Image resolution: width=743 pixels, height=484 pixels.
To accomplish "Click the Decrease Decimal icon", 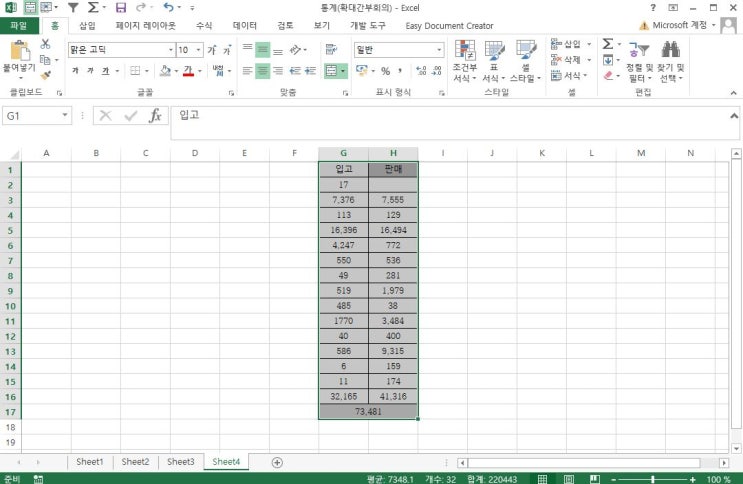I will (436, 71).
